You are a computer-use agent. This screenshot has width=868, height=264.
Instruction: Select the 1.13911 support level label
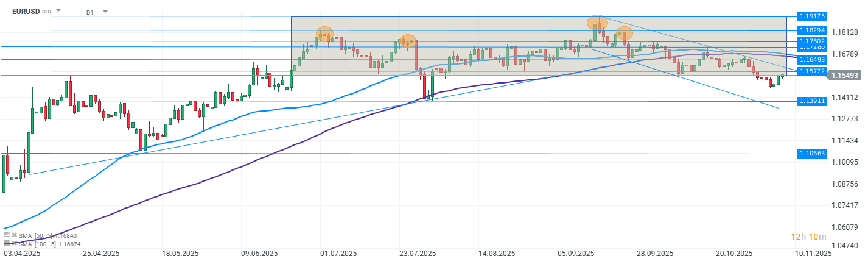(812, 101)
